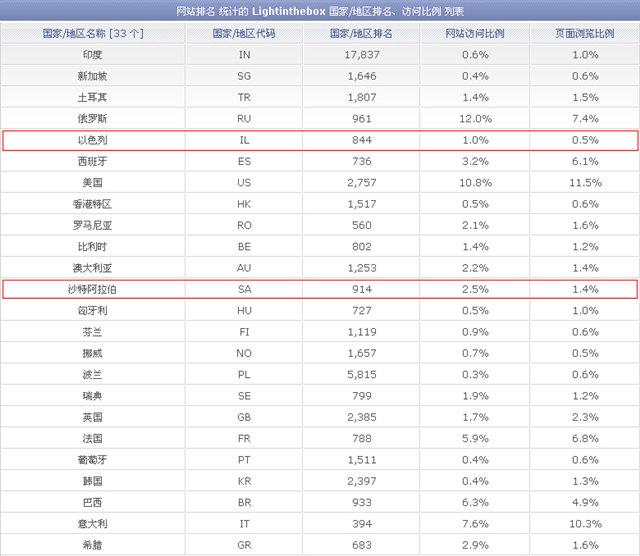Select the 罗马尼亚 country cell

[x=92, y=225]
